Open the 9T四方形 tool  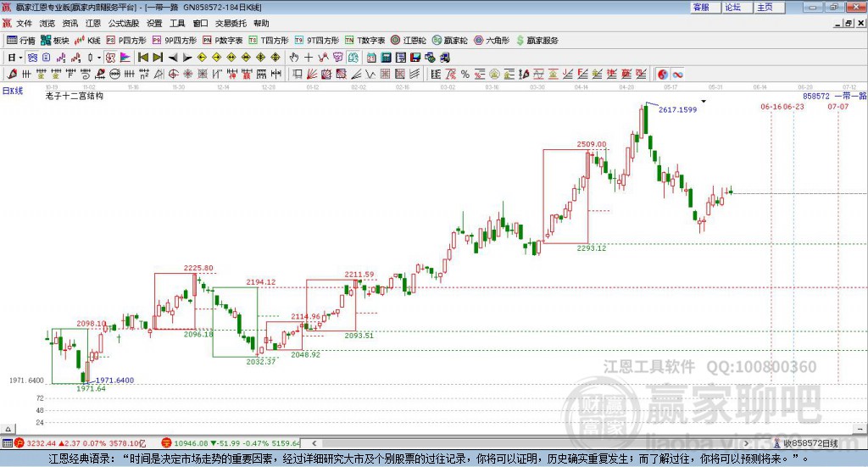pyautogui.click(x=317, y=41)
